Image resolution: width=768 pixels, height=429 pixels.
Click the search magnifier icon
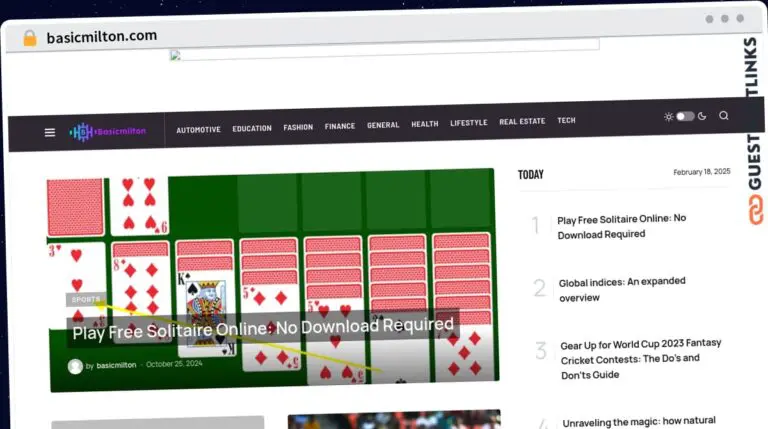click(724, 116)
